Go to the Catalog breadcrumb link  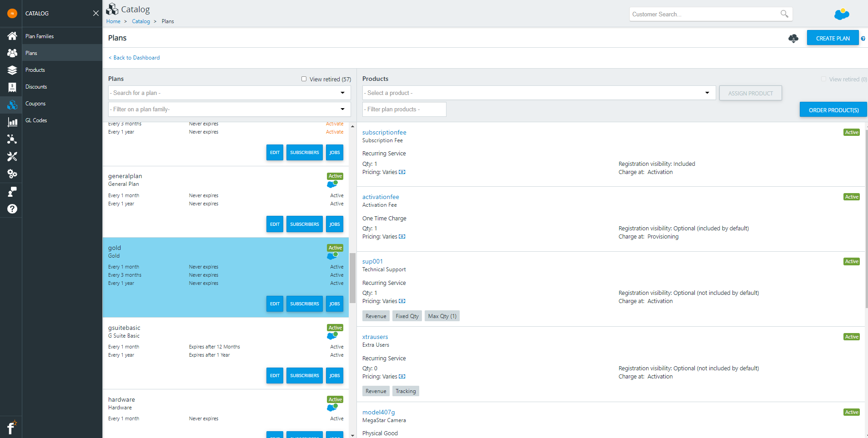tap(141, 21)
